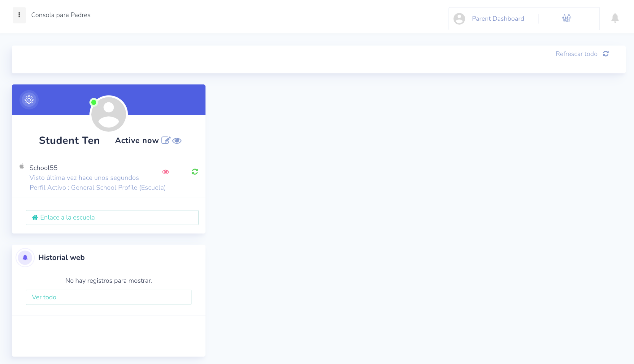Image resolution: width=634 pixels, height=364 pixels.
Task: Click Refrescar todo refresh icon
Action: click(x=606, y=54)
